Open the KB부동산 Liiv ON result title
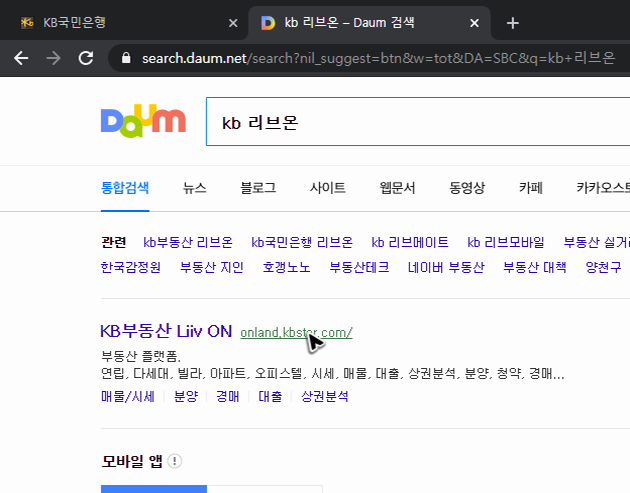Screen dimensions: 630x493 point(166,331)
